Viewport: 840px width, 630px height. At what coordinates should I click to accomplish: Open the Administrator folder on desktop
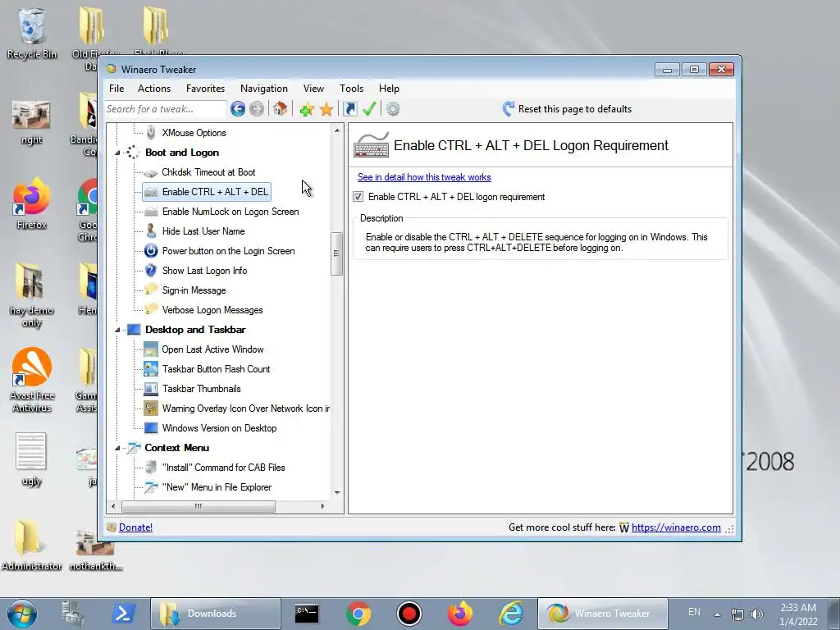(x=31, y=544)
